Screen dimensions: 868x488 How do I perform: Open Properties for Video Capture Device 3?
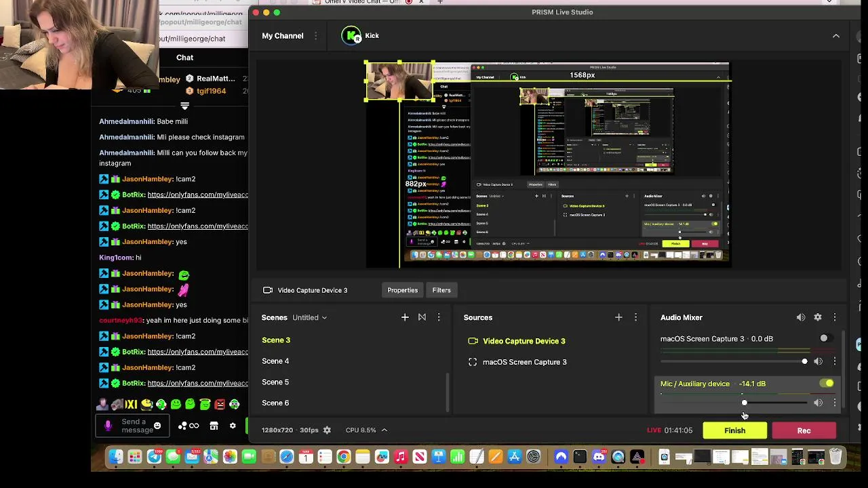click(x=402, y=290)
